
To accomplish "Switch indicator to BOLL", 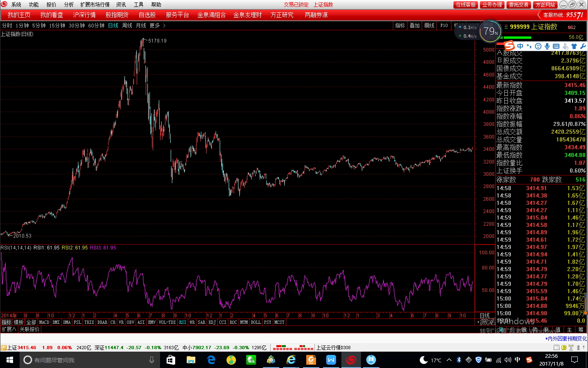I will click(x=256, y=322).
